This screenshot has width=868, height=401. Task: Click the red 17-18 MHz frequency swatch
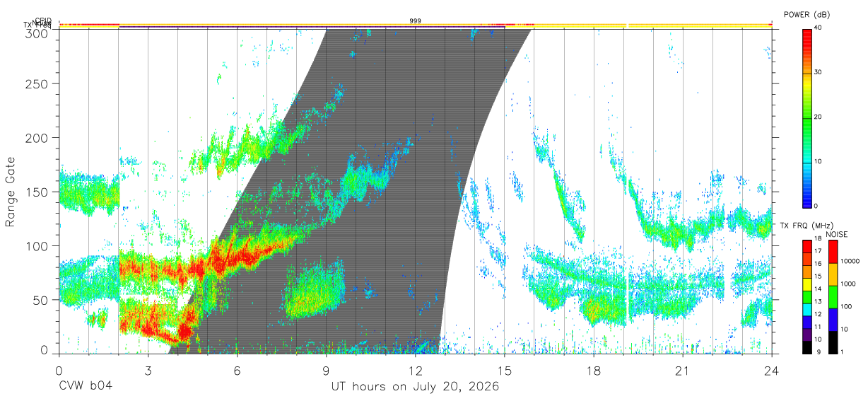pos(806,246)
